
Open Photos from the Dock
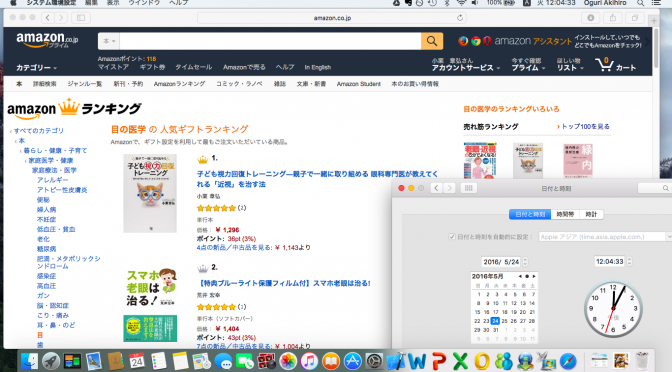coord(288,361)
